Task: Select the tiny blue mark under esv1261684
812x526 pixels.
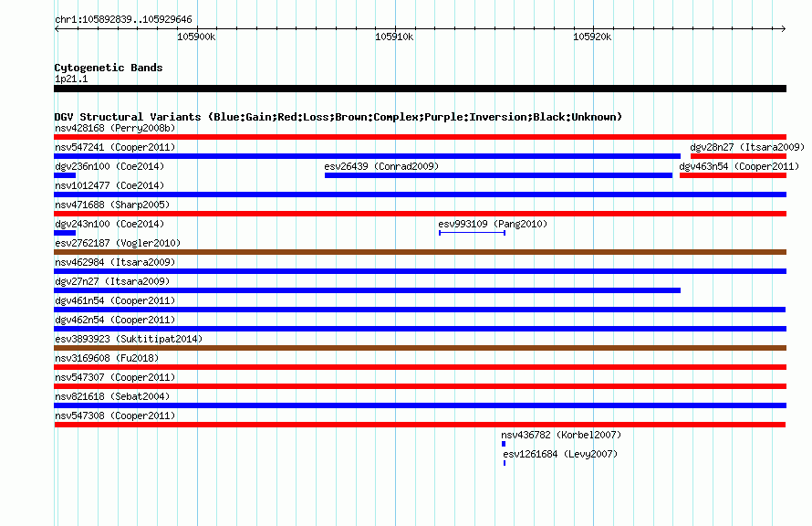Action: 505,463
